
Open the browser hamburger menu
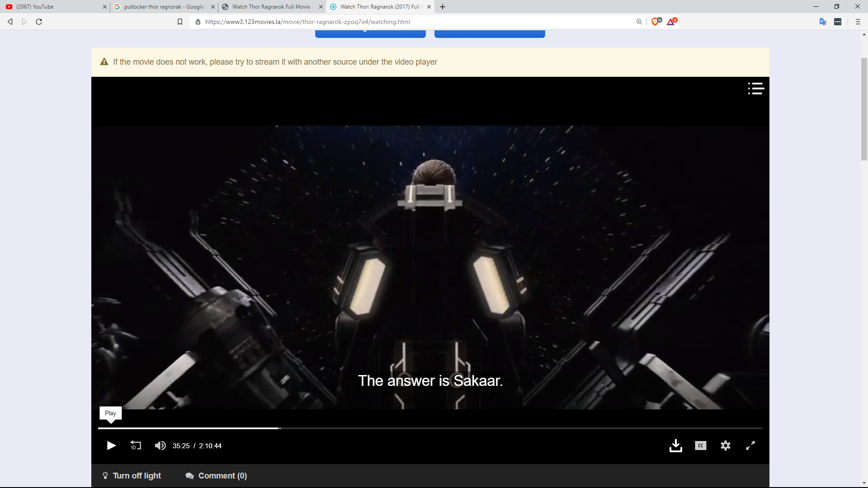(858, 22)
